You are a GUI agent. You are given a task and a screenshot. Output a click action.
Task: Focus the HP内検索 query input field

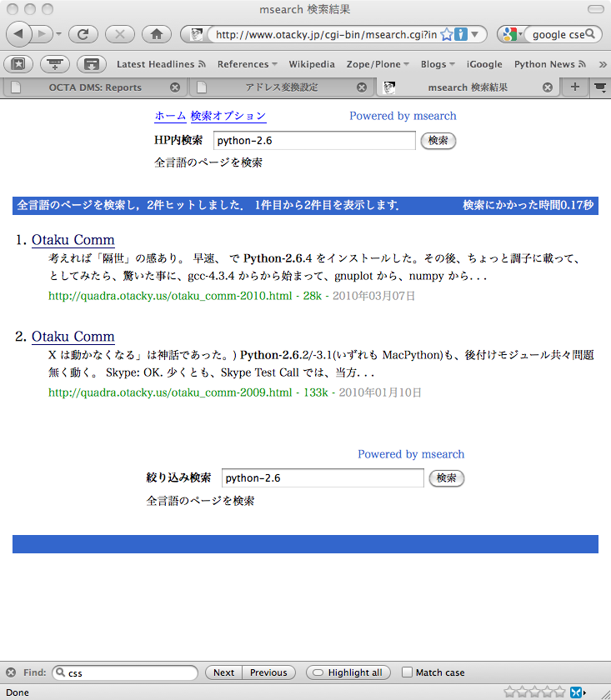click(x=314, y=141)
